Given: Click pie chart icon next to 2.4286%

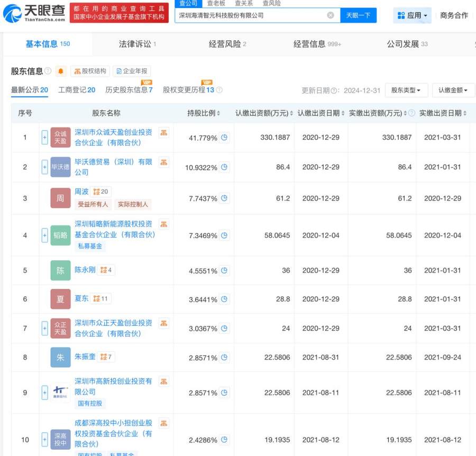Looking at the screenshot, I should tap(224, 439).
